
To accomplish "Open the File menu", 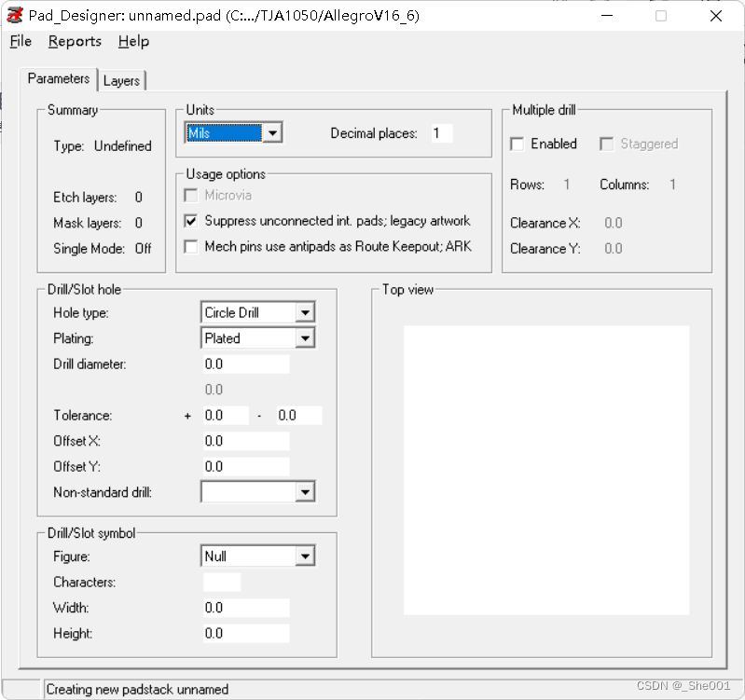I will coord(21,41).
